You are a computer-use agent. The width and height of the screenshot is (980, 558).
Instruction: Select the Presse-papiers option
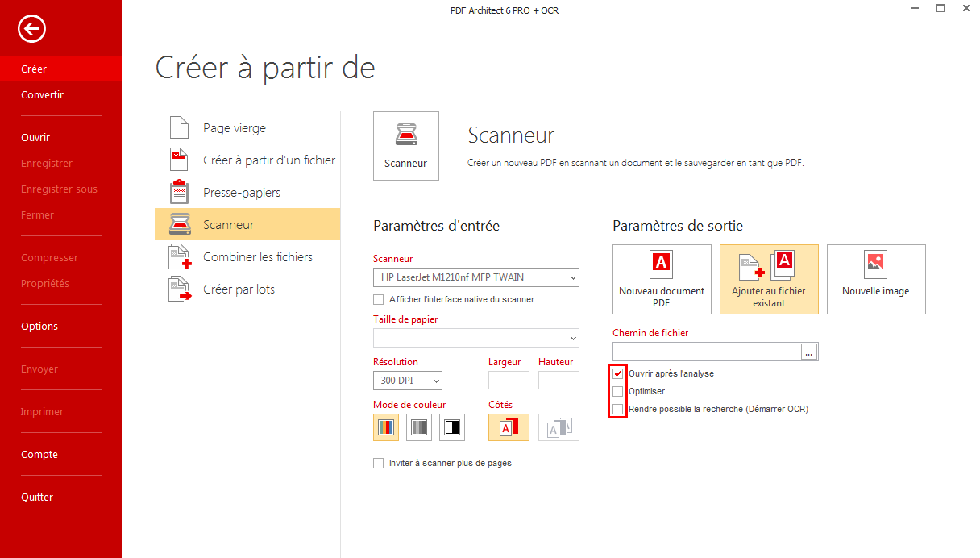(x=247, y=192)
